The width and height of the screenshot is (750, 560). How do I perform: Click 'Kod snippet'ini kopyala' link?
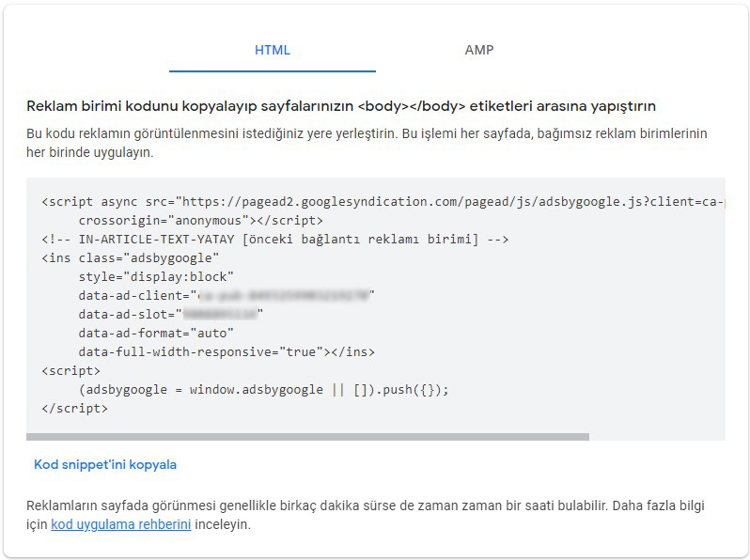(x=105, y=464)
